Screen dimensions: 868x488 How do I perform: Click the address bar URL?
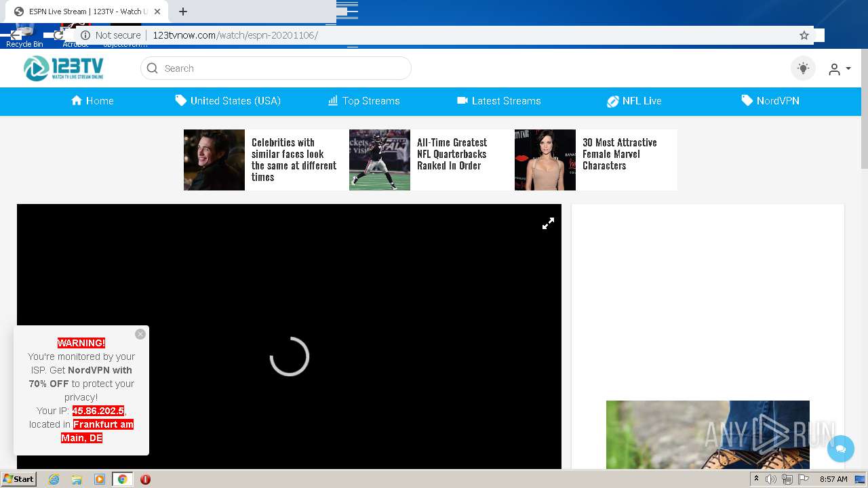click(235, 35)
